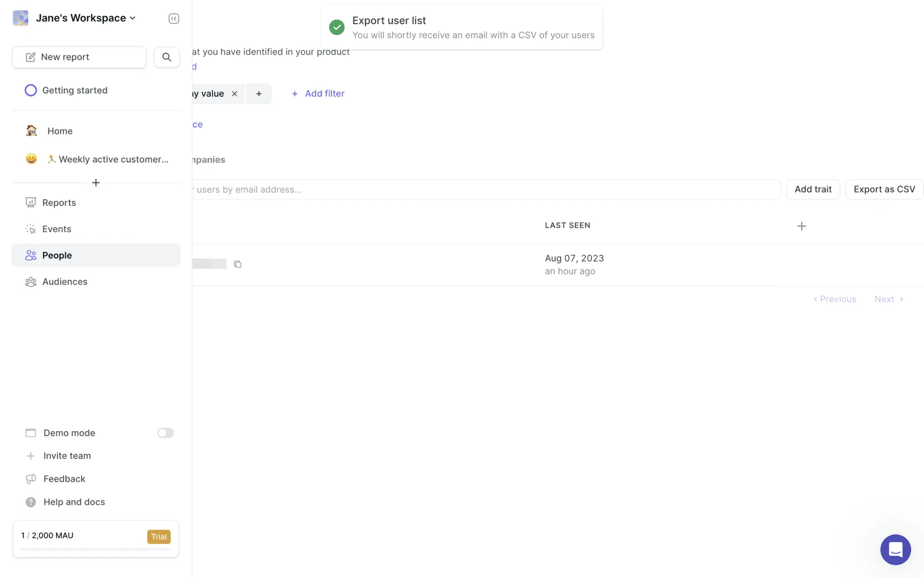Click the plus below Weekly active customers
The height and width of the screenshot is (578, 924).
pyautogui.click(x=96, y=183)
